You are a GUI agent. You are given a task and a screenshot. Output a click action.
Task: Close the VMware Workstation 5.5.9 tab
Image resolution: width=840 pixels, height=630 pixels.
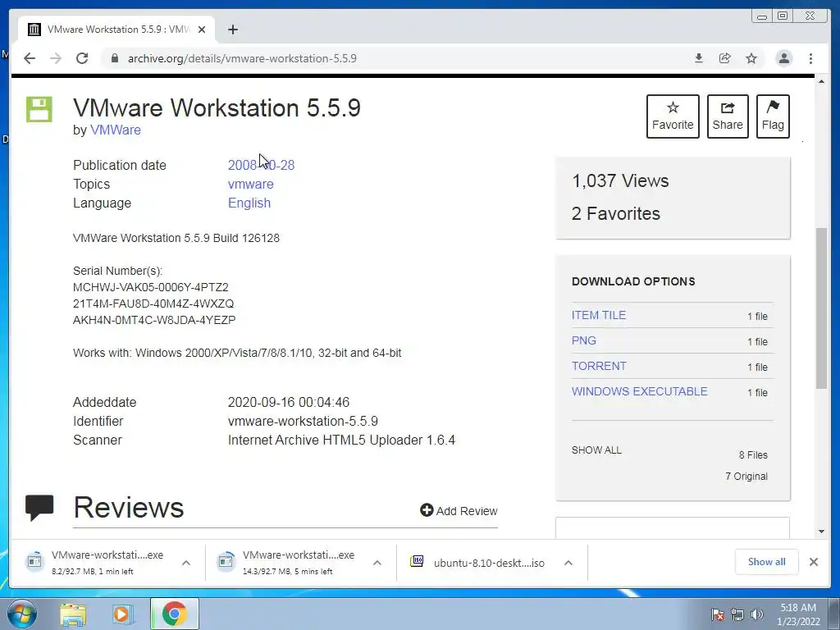pyautogui.click(x=202, y=30)
